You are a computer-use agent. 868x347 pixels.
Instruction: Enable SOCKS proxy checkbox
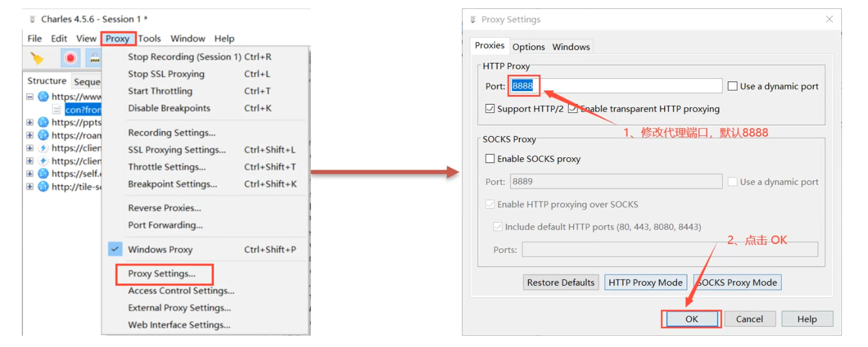click(x=489, y=158)
